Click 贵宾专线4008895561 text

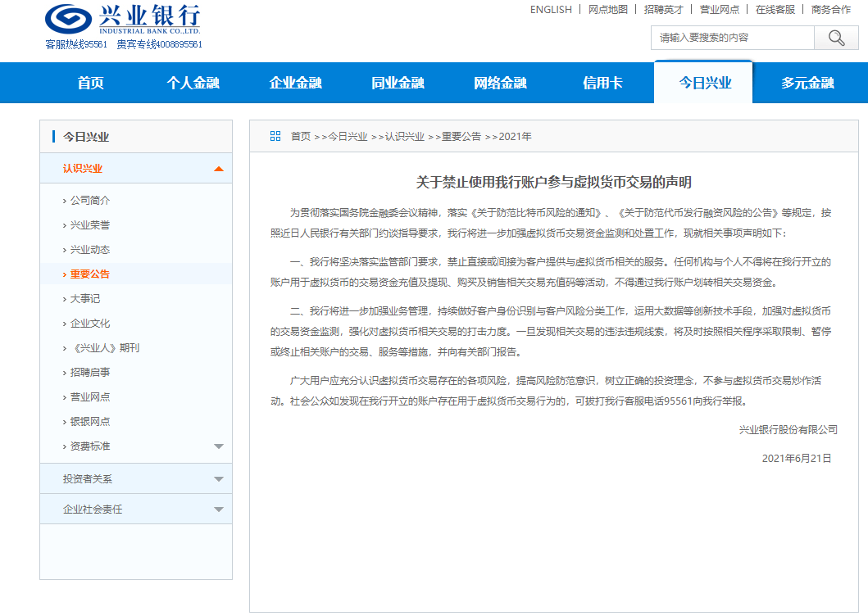(x=160, y=44)
